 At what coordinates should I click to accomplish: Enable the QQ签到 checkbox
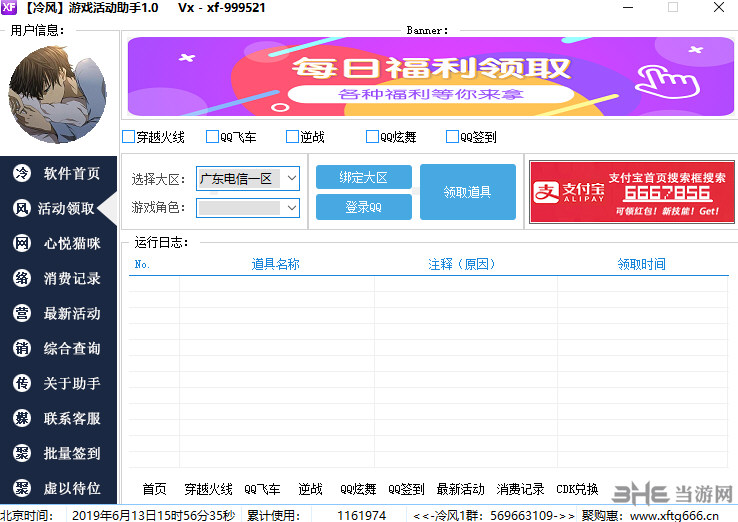coord(452,137)
